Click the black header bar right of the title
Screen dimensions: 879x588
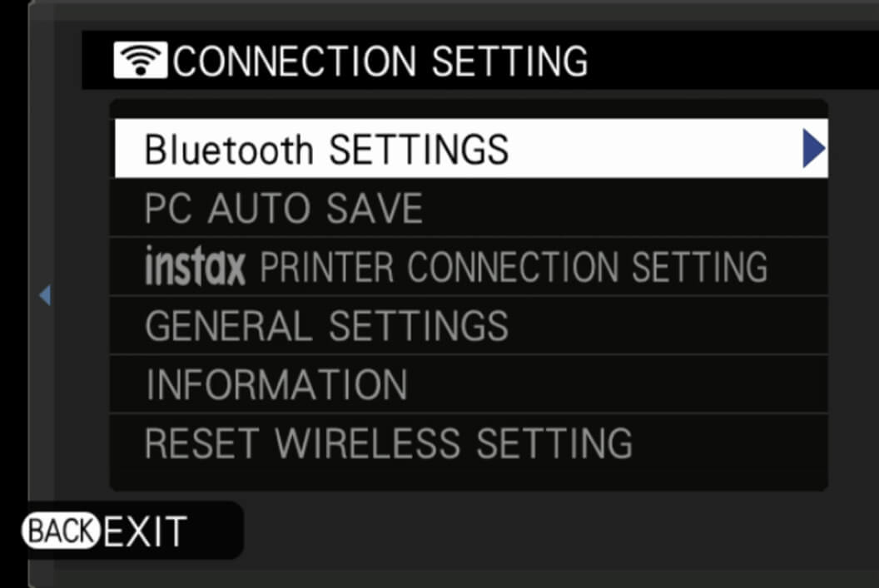coord(733,60)
